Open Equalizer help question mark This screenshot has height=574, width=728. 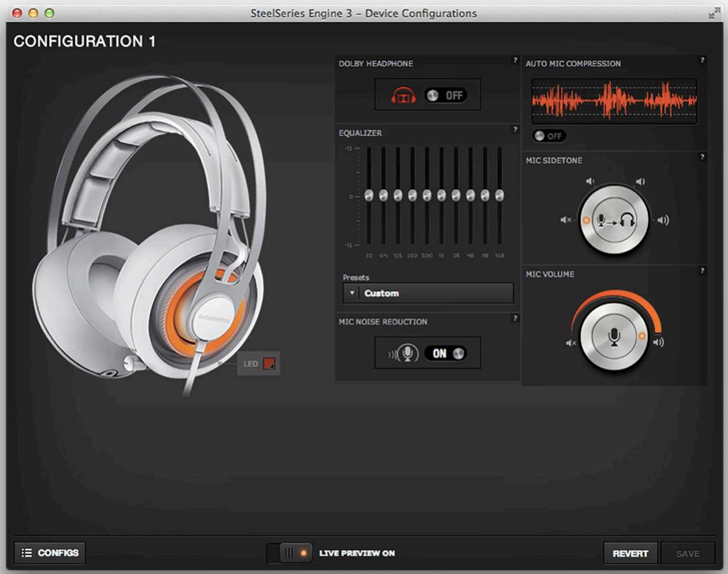pos(515,129)
